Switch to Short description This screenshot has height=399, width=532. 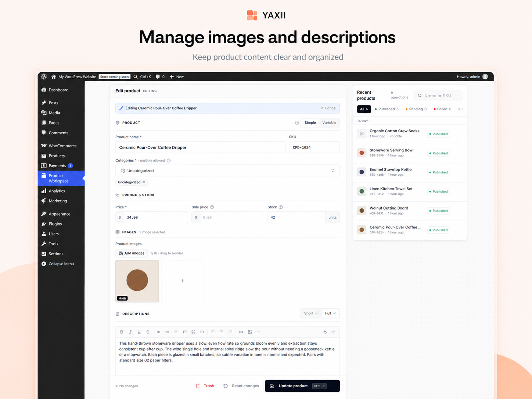pos(311,313)
